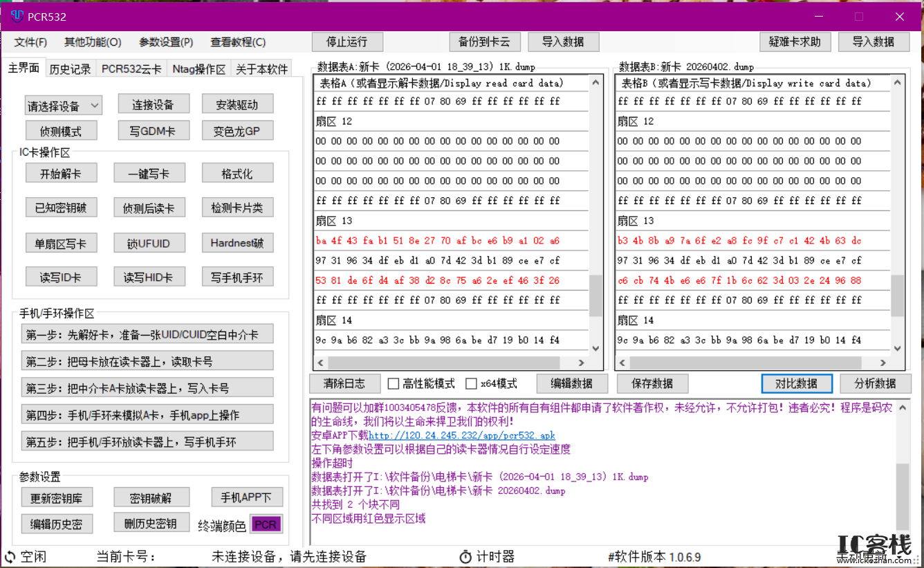Start card cracking with 开始解卡
Screen dimensions: 924x568
[x=61, y=172]
